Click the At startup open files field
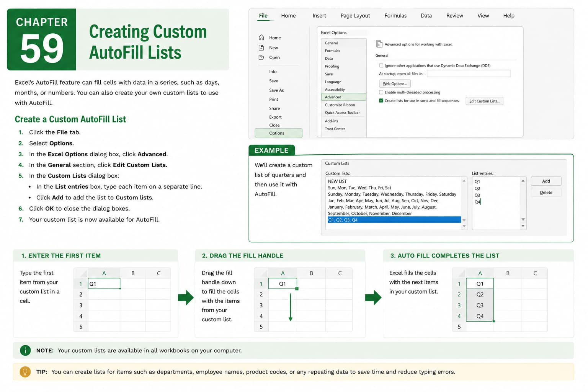 pos(469,73)
